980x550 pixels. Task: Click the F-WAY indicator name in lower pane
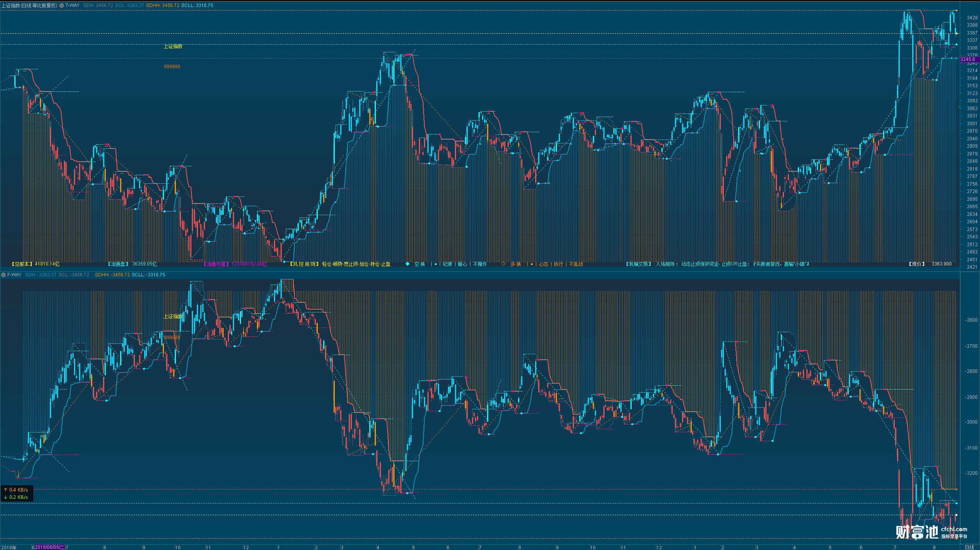pyautogui.click(x=14, y=275)
